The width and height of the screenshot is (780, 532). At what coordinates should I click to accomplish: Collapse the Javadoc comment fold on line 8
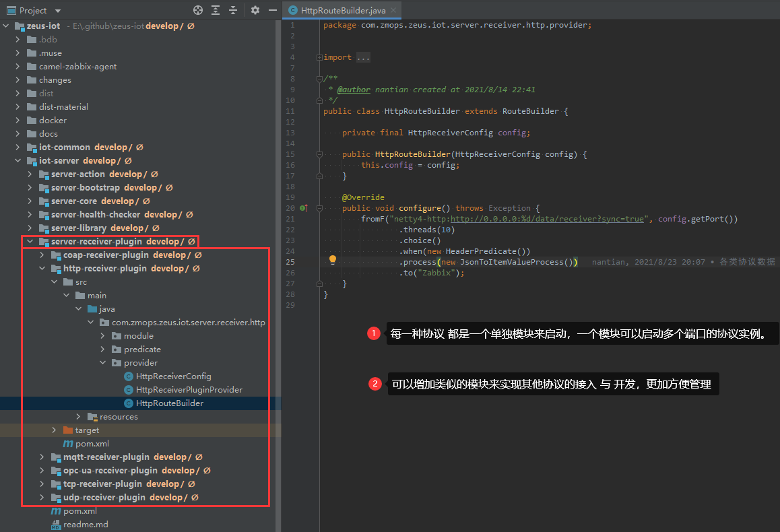tap(319, 79)
